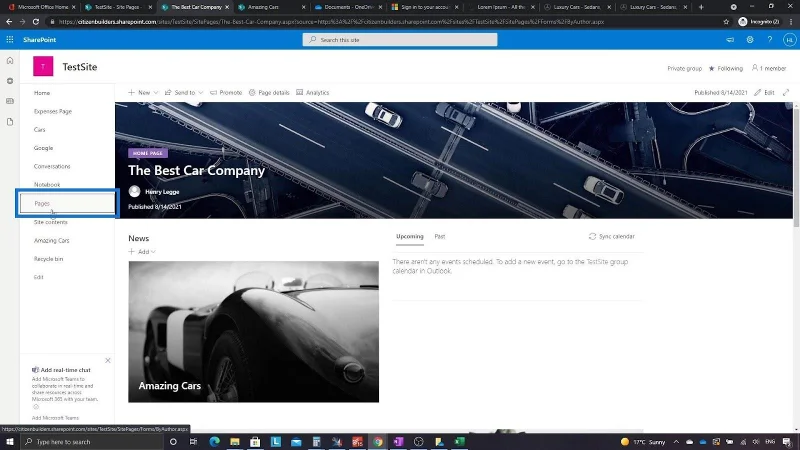Open Pages in the left navigation
The height and width of the screenshot is (450, 800).
pos(42,203)
